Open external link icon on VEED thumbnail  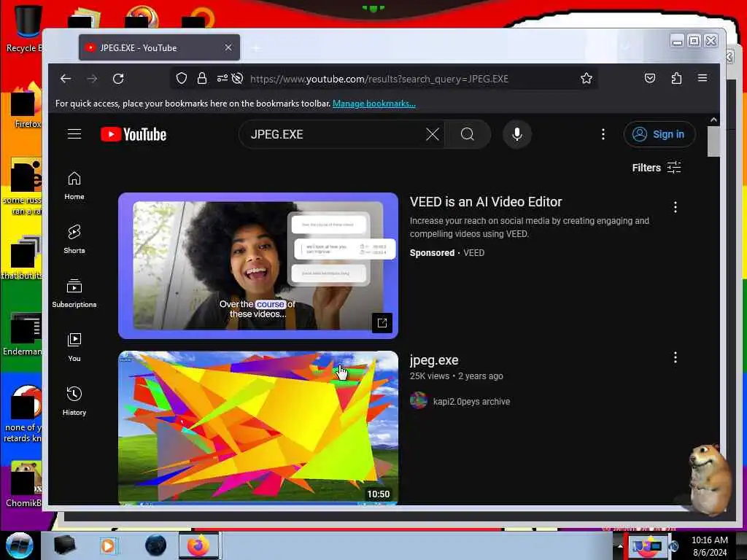[x=382, y=323]
